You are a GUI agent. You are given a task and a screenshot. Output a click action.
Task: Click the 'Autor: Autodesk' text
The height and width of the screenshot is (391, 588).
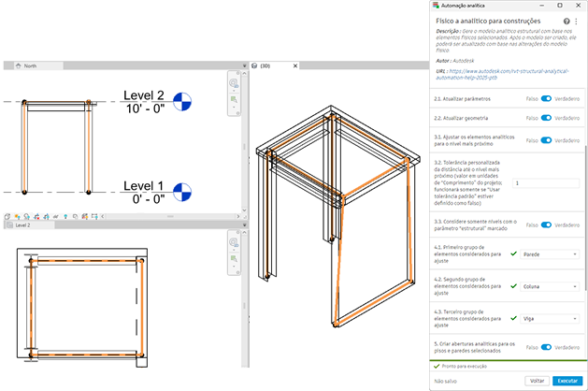point(455,61)
